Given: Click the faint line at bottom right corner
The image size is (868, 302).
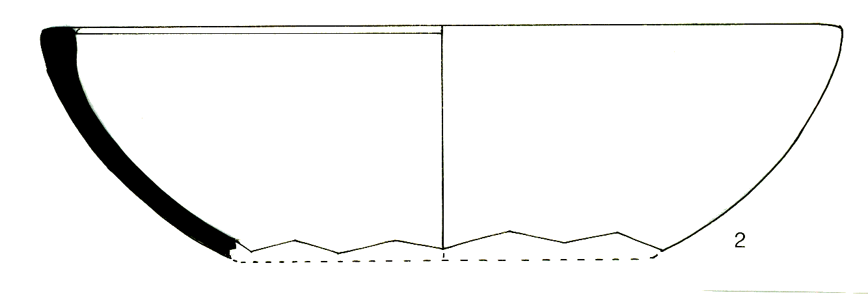Looking at the screenshot, I should 781,290.
